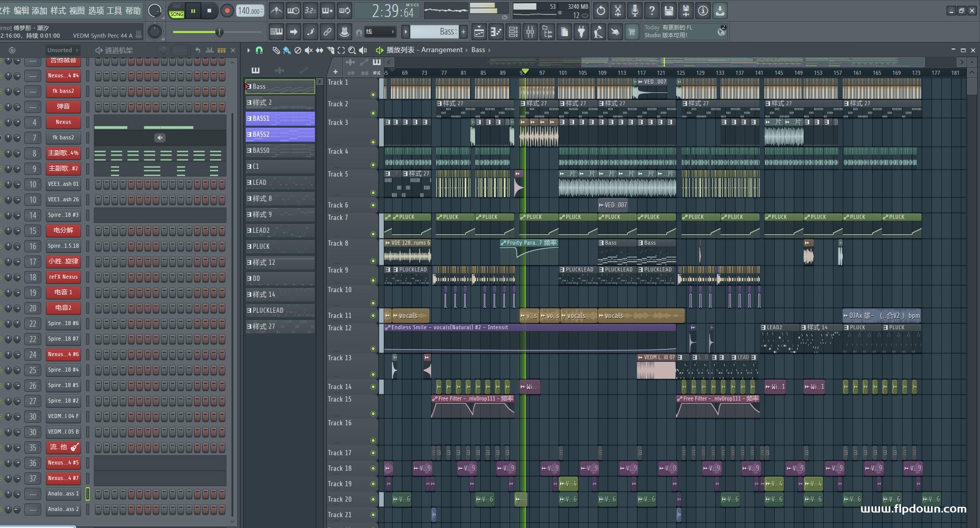Select the Zoom magnifier tool in playlist
Screen dimensions: 980x528
pyautogui.click(x=352, y=50)
